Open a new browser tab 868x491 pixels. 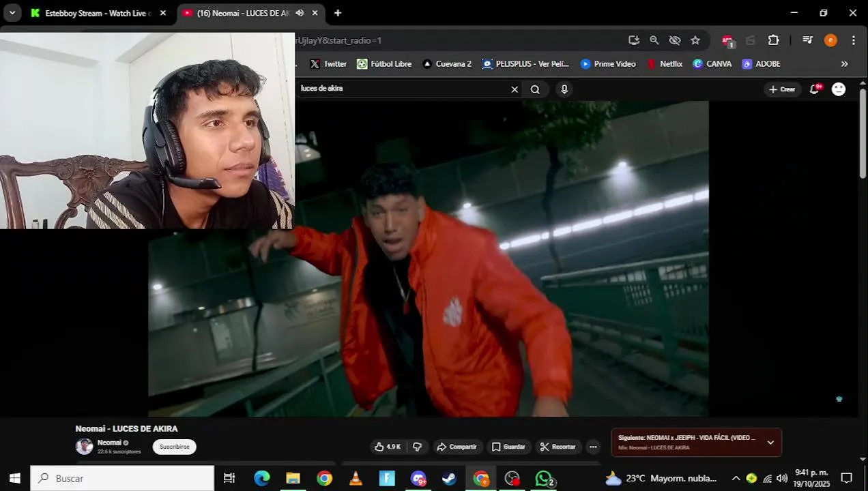tap(338, 13)
